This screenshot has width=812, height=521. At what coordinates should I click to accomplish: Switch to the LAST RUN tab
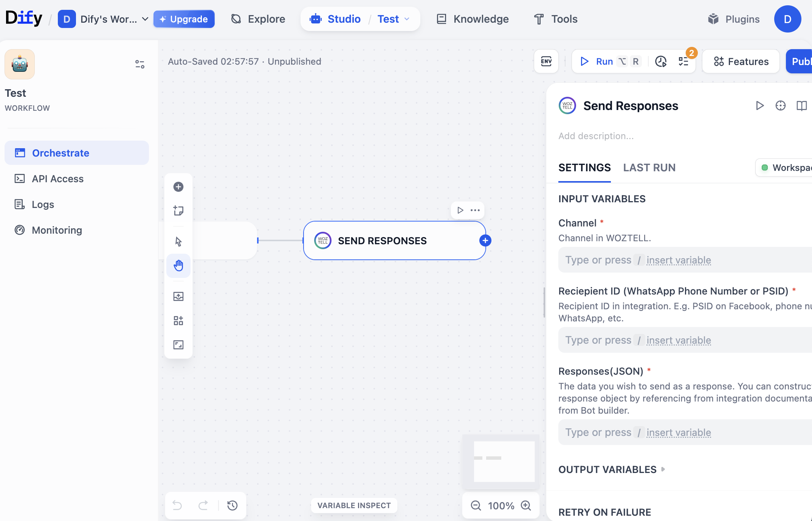click(649, 167)
